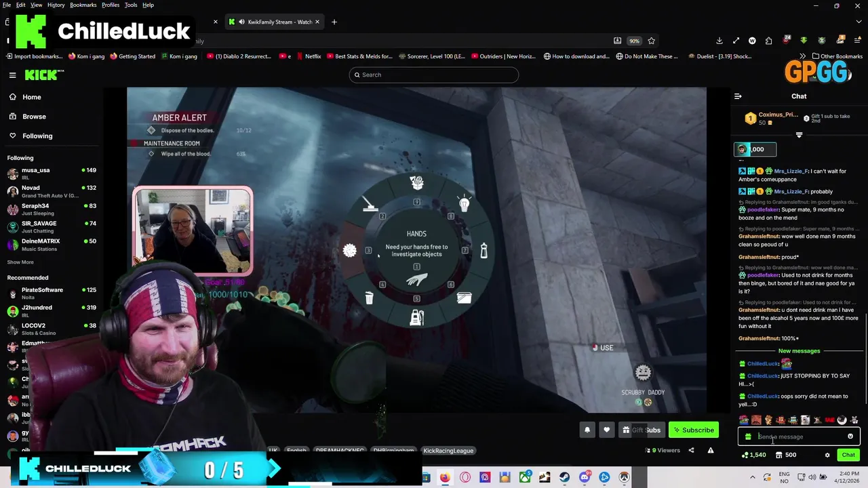This screenshot has width=868, height=488.
Task: Open the File menu
Action: coord(7,5)
